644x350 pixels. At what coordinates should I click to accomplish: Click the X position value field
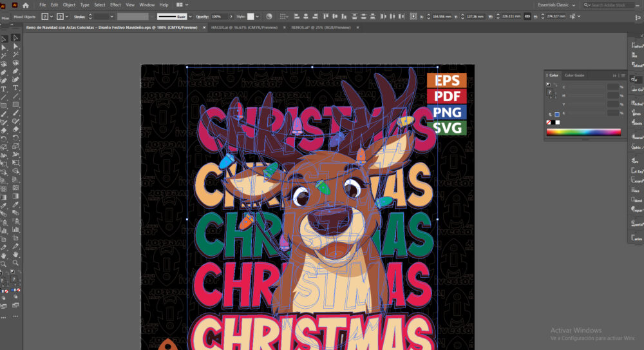442,17
